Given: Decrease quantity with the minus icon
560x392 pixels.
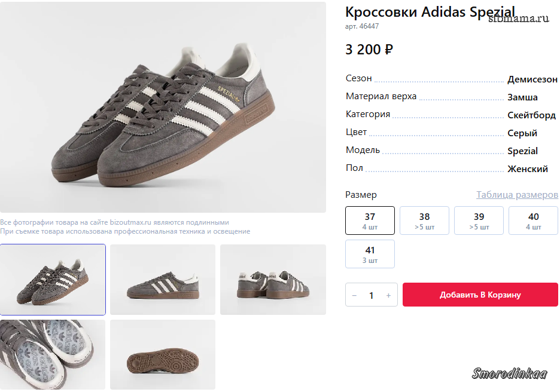Looking at the screenshot, I should 354,295.
